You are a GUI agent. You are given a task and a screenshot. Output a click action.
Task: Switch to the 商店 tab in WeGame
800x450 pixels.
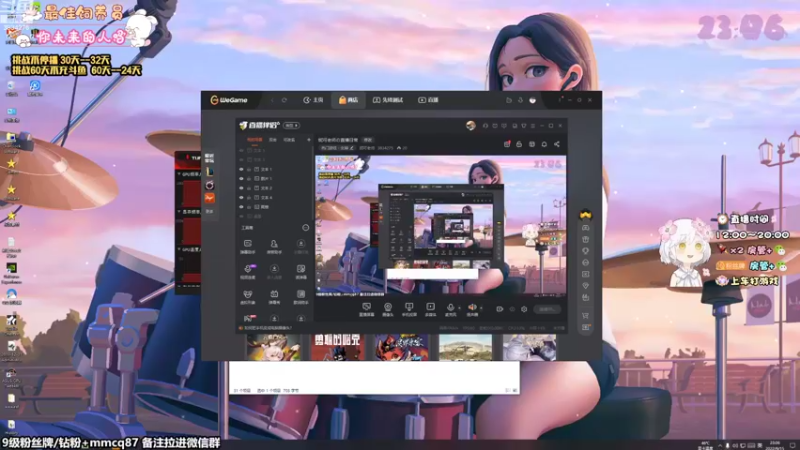(x=348, y=100)
